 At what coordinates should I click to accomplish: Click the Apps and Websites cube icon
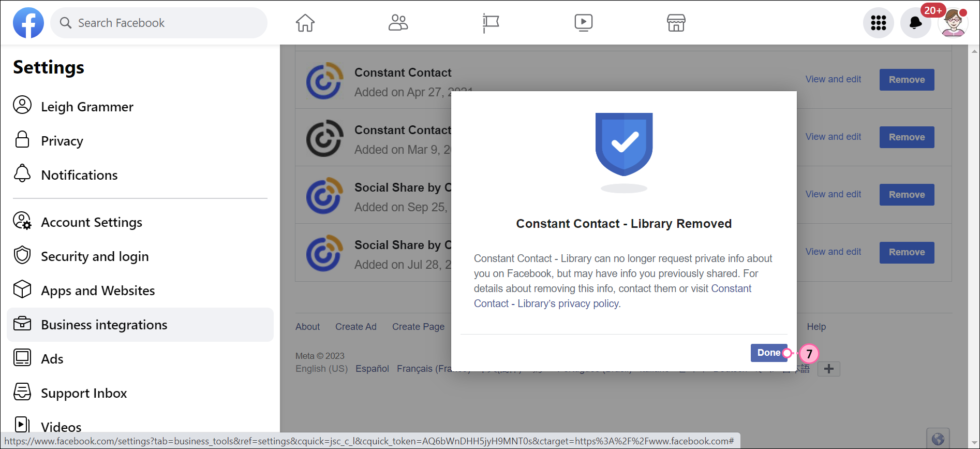(x=22, y=289)
